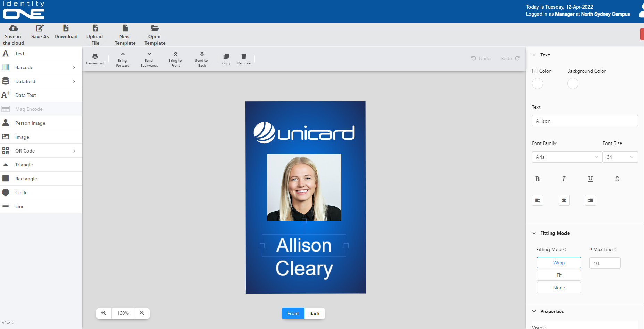This screenshot has width=644, height=329.
Task: Click Save in the cloud icon
Action: (14, 28)
